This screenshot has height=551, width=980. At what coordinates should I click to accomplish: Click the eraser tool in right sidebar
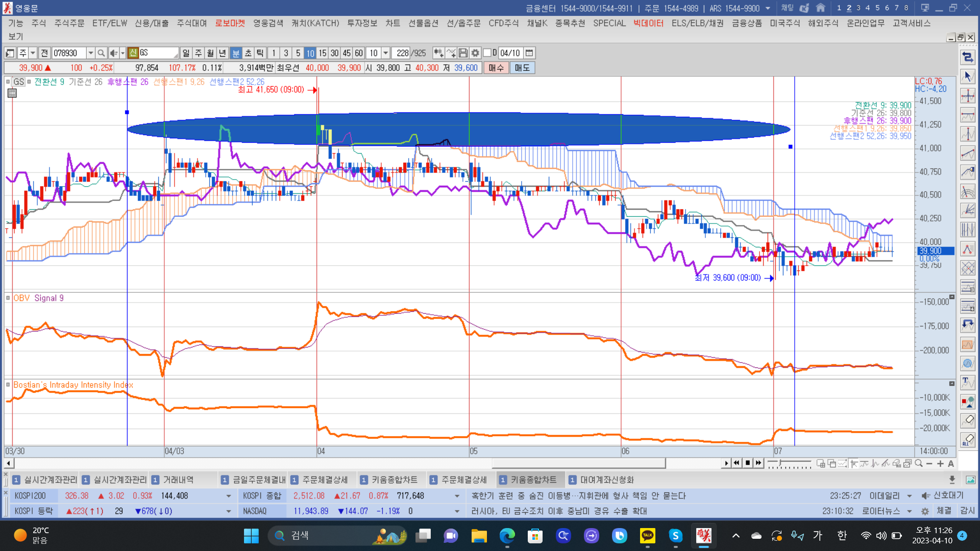click(x=968, y=420)
